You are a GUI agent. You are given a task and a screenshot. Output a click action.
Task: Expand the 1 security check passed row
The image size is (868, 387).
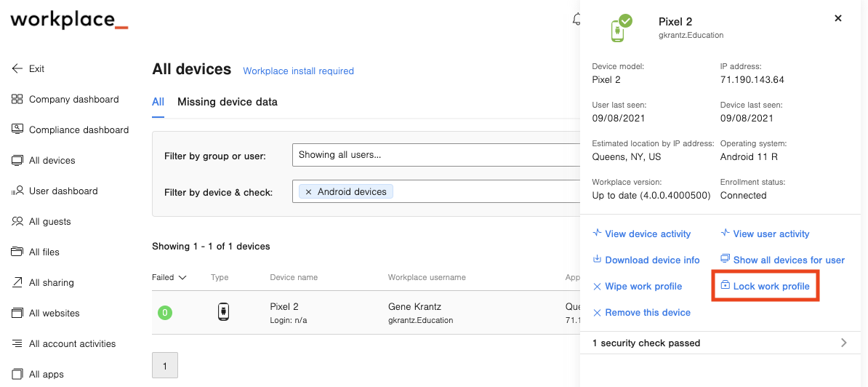click(x=720, y=343)
